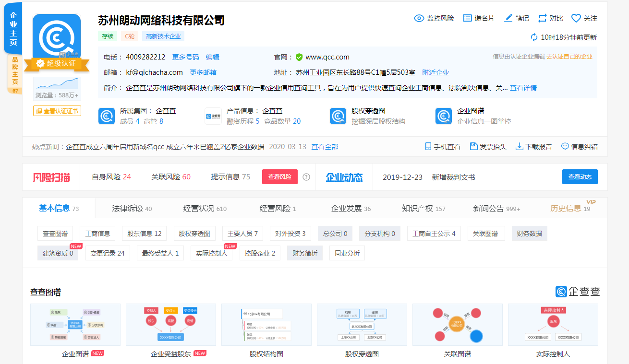Click 下载报告 download icon
Image resolution: width=629 pixels, height=364 pixels.
pyautogui.click(x=519, y=146)
